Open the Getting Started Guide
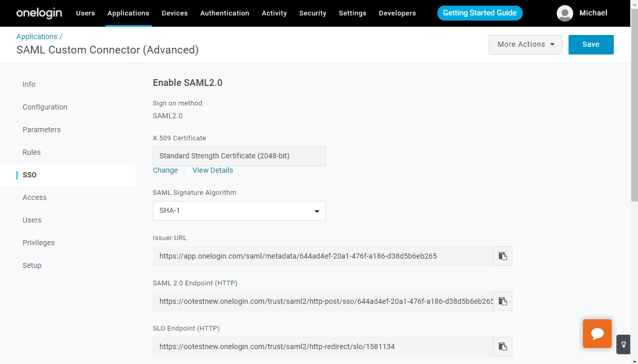Screen dimensions: 638x364 pos(480,13)
